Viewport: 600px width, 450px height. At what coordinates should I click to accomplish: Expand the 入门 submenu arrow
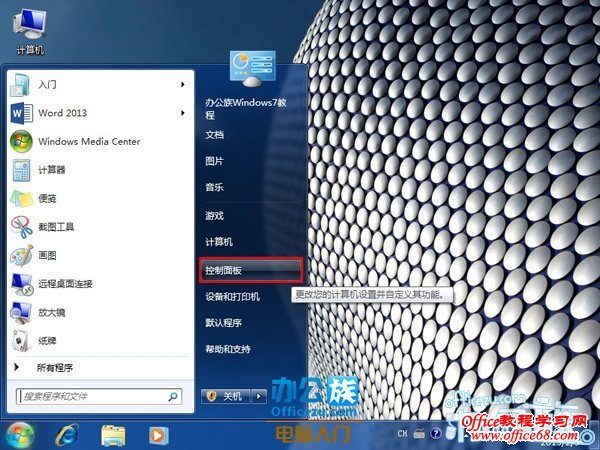pyautogui.click(x=183, y=84)
